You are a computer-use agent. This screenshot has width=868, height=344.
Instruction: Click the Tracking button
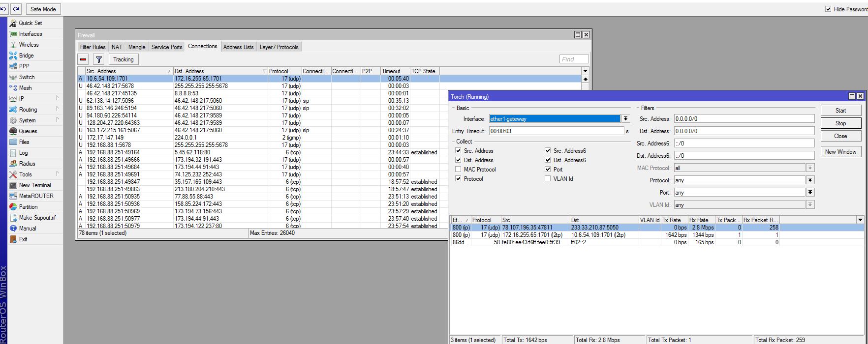coord(124,59)
